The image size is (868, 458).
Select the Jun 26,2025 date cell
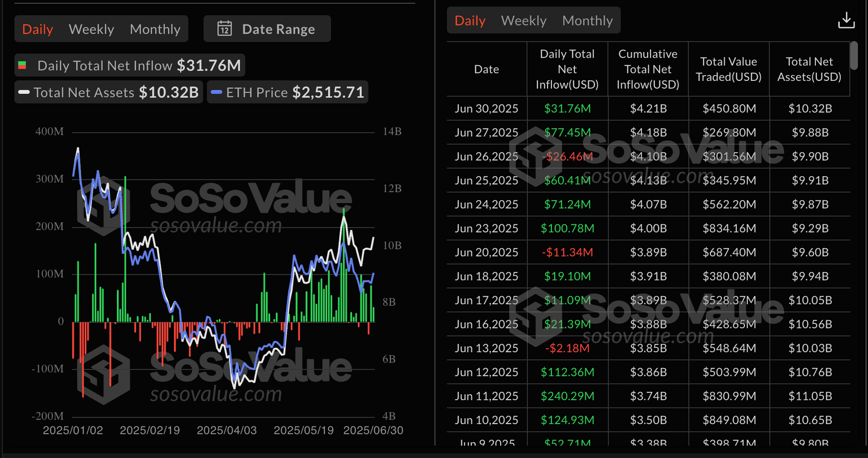[487, 156]
